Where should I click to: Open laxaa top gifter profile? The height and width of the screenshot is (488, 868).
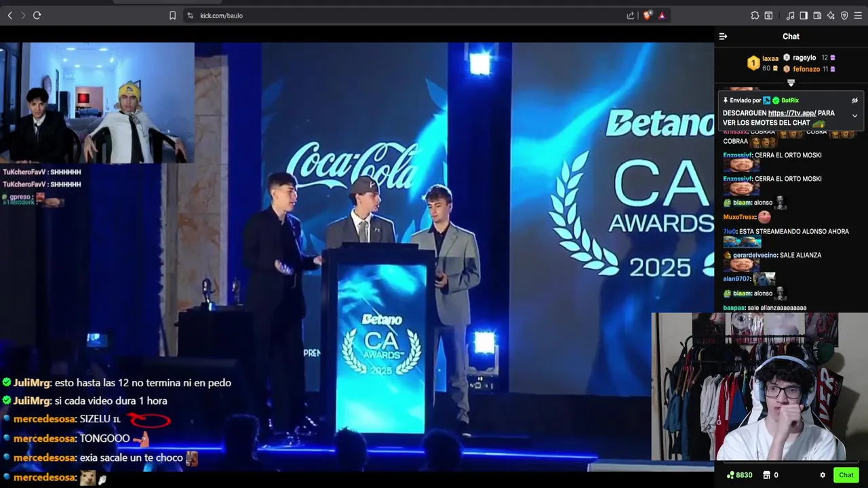tap(770, 58)
